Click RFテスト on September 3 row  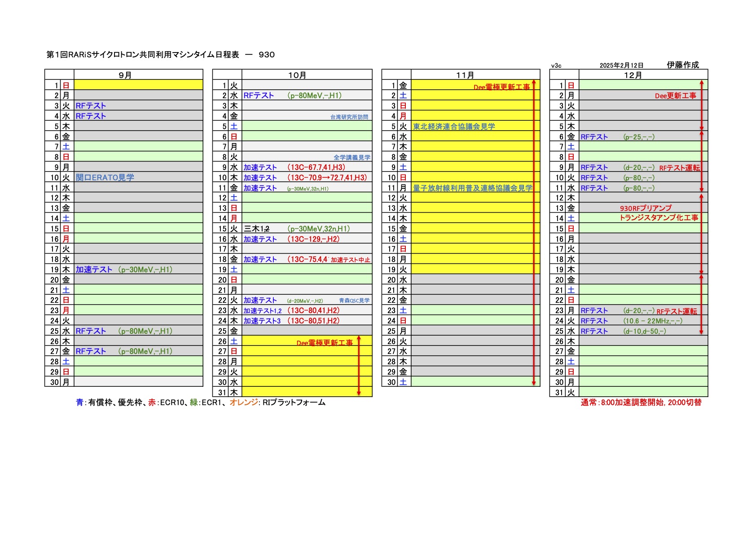[x=91, y=106]
